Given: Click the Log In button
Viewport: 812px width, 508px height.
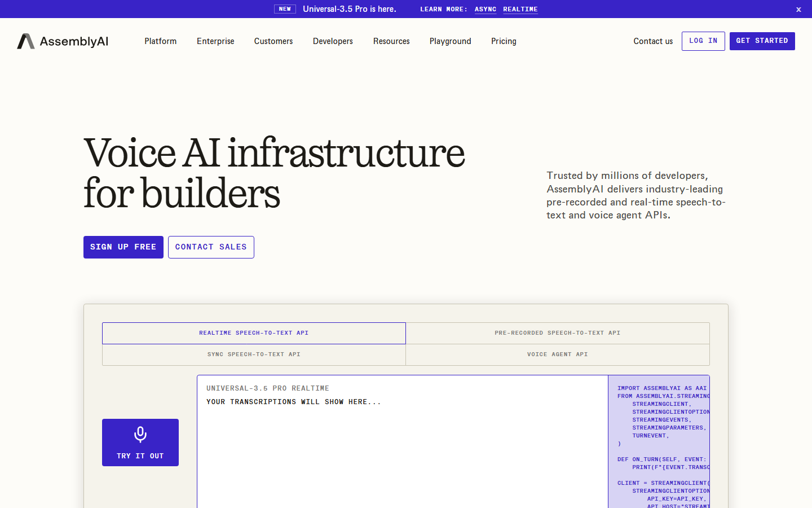Looking at the screenshot, I should coord(703,41).
